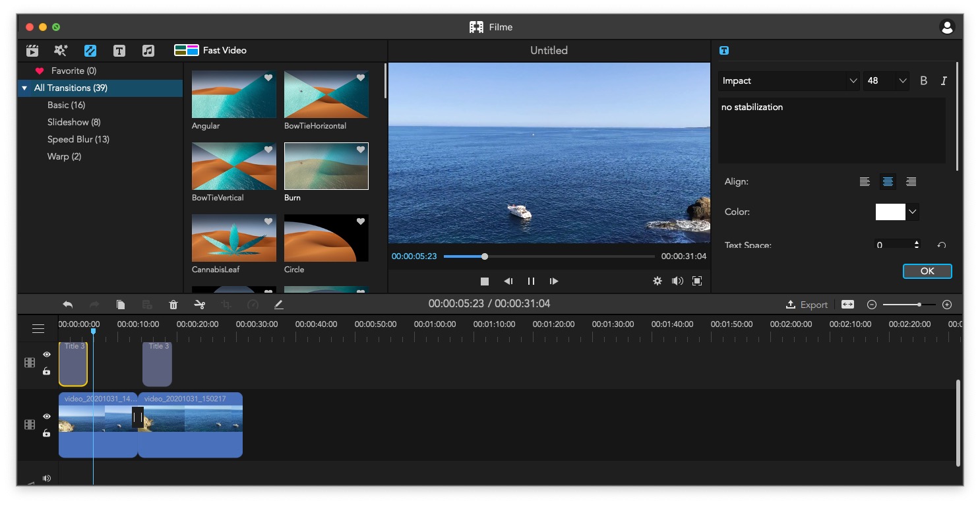Open the Audio library music note icon
Screen dimensions: 980x505
click(148, 50)
